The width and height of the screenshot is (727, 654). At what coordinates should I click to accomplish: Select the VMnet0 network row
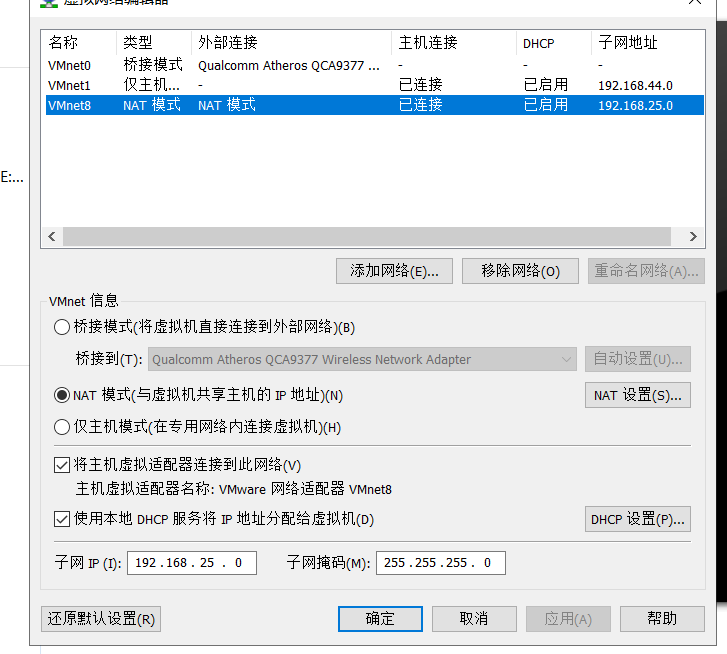375,65
